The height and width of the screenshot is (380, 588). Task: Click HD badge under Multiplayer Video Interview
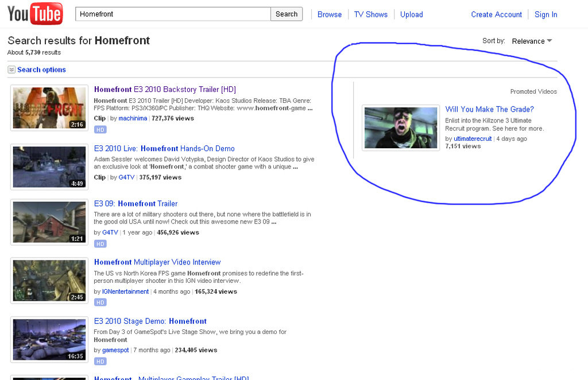click(x=100, y=302)
